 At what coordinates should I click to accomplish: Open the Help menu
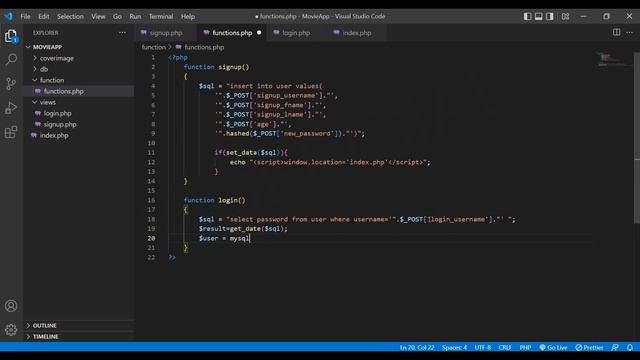click(x=188, y=16)
